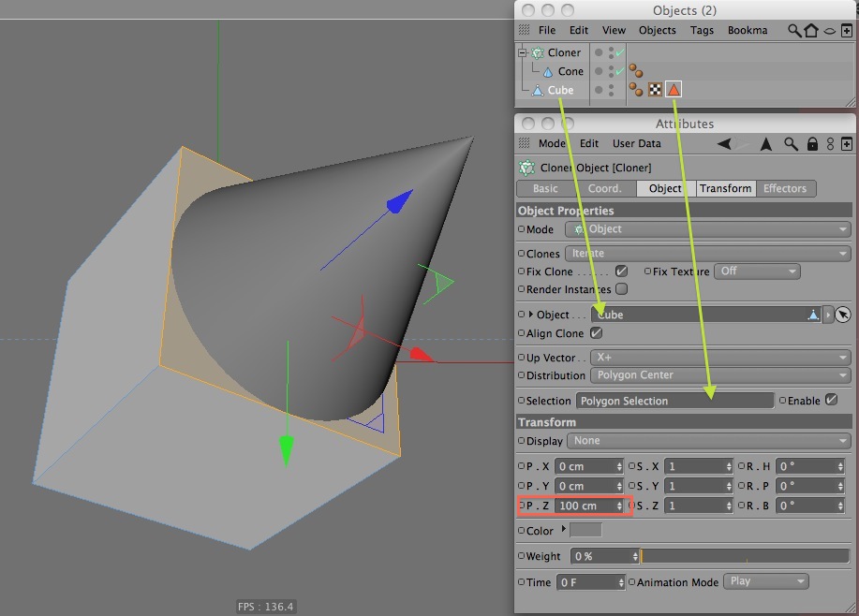Click the home icon in Objects manager
Viewport: 859px width, 616px height.
tap(811, 30)
